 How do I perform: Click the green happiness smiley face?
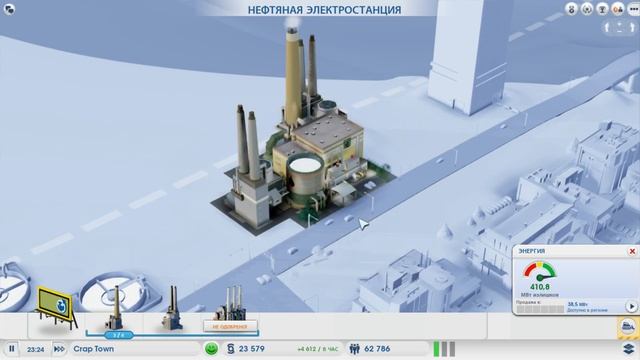(211, 349)
